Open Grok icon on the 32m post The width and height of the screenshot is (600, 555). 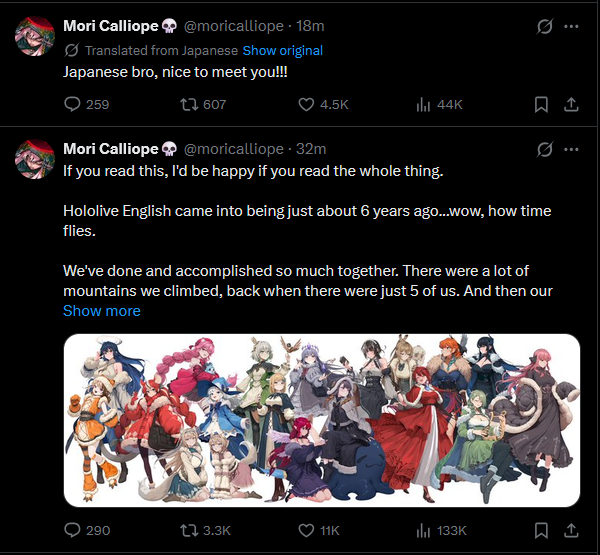pos(545,149)
